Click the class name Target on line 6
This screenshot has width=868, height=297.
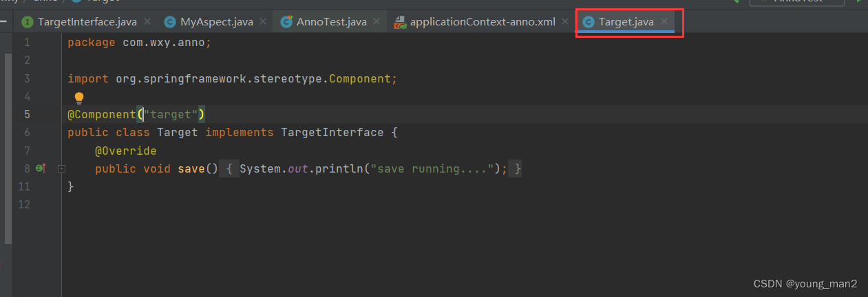pyautogui.click(x=178, y=132)
